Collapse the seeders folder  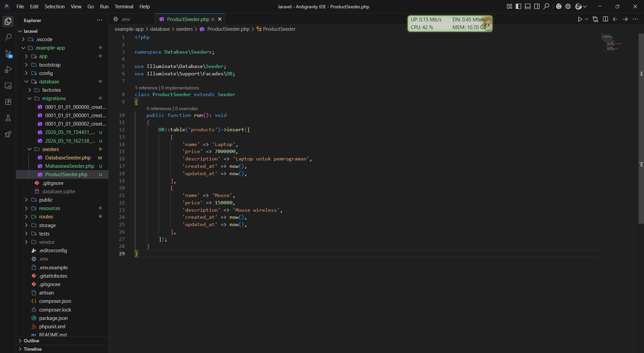(x=29, y=149)
